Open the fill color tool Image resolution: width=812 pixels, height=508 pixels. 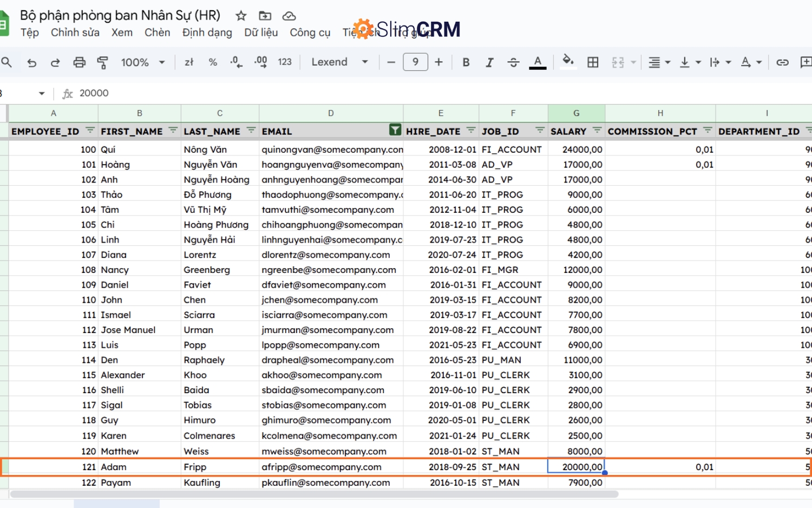point(568,62)
